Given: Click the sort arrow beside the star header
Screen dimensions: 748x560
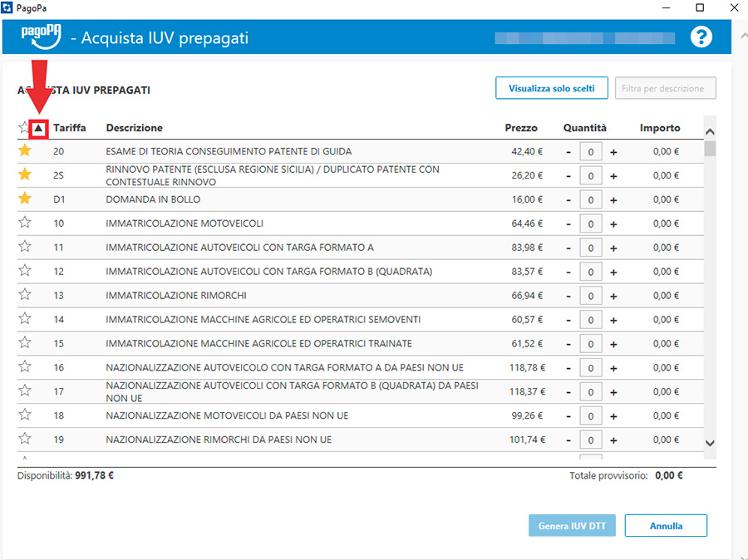Looking at the screenshot, I should click(38, 128).
